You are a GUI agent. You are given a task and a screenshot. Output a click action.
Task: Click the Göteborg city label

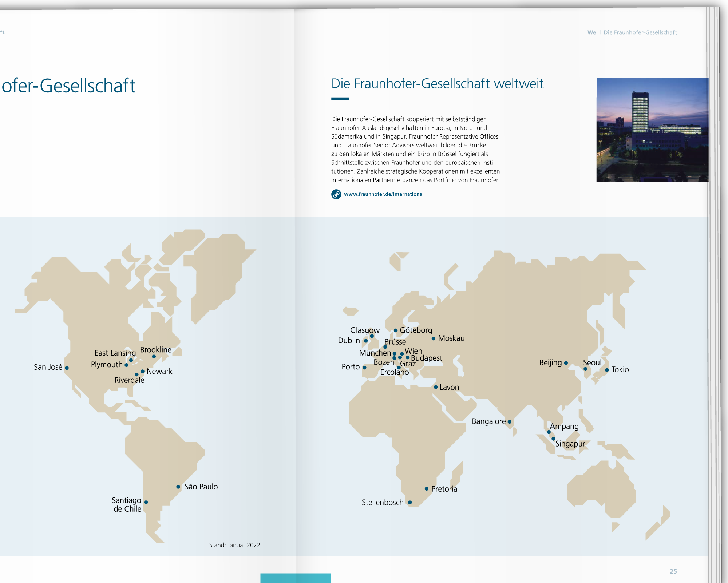point(416,330)
